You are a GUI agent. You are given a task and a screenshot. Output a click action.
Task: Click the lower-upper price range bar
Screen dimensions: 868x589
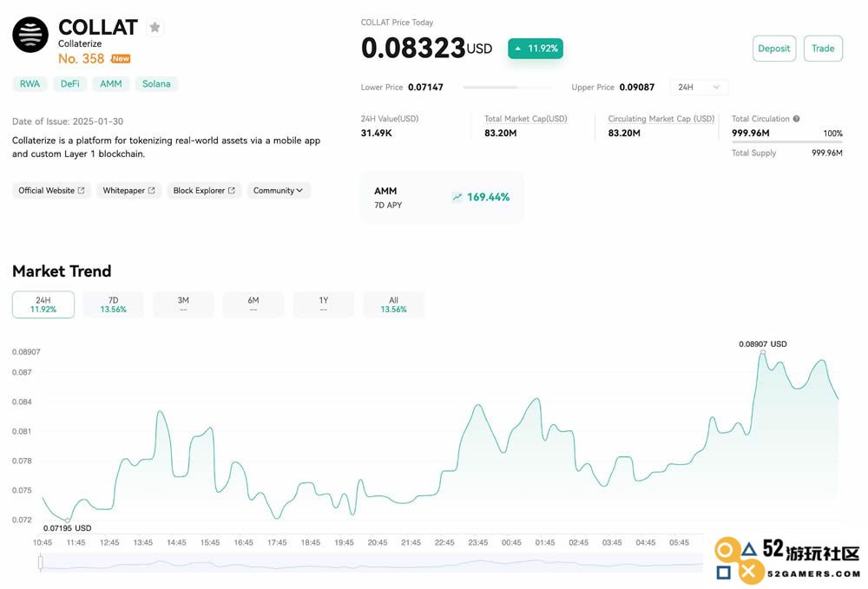(507, 88)
